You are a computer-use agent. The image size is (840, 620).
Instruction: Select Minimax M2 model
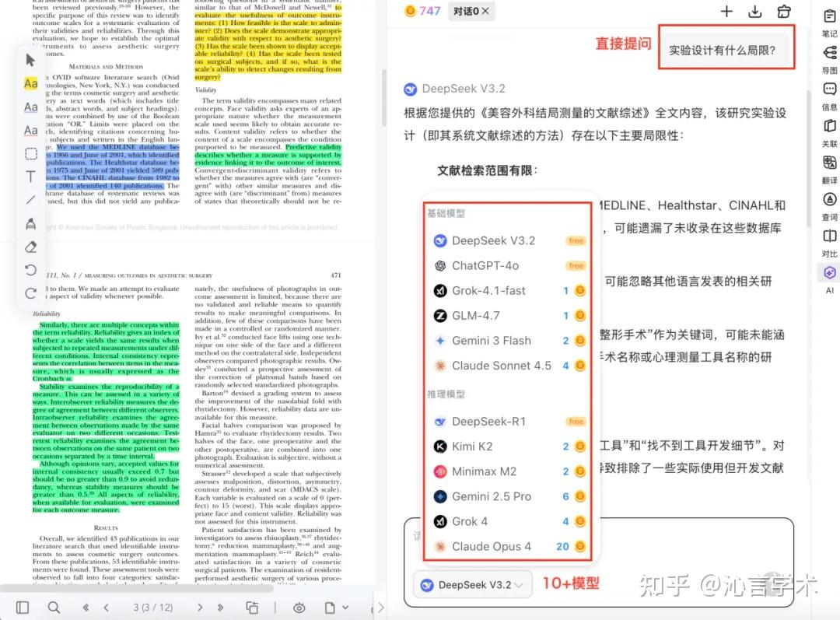pos(509,471)
